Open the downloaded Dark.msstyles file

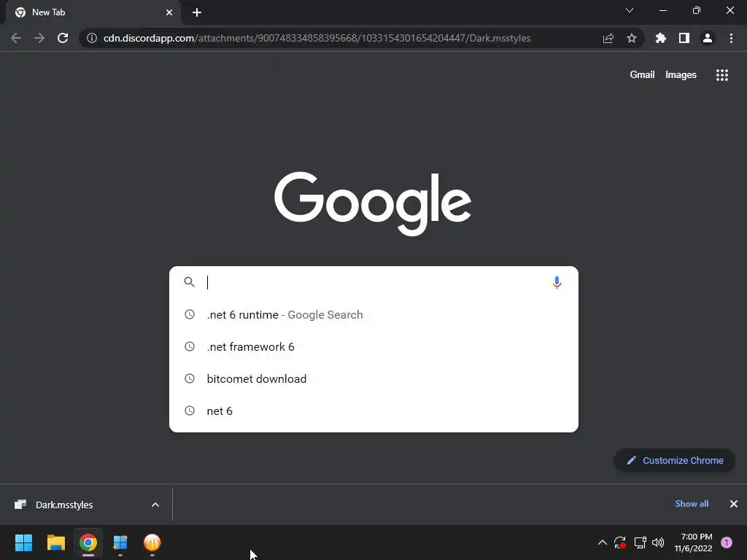[x=64, y=505]
